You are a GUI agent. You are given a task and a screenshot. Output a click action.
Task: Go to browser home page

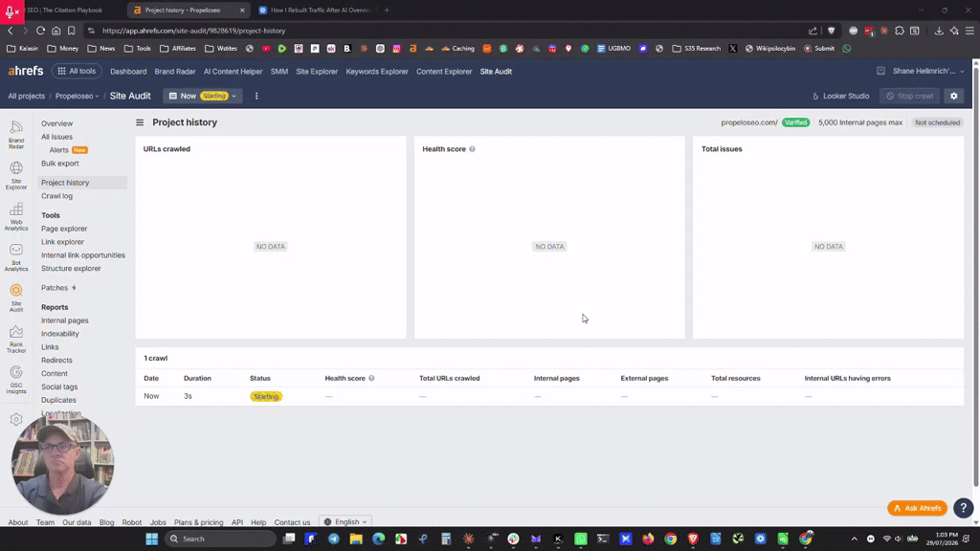(56, 31)
